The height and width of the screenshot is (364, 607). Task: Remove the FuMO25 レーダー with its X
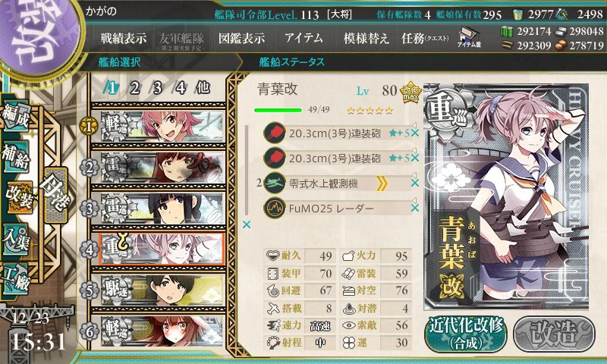point(414,208)
